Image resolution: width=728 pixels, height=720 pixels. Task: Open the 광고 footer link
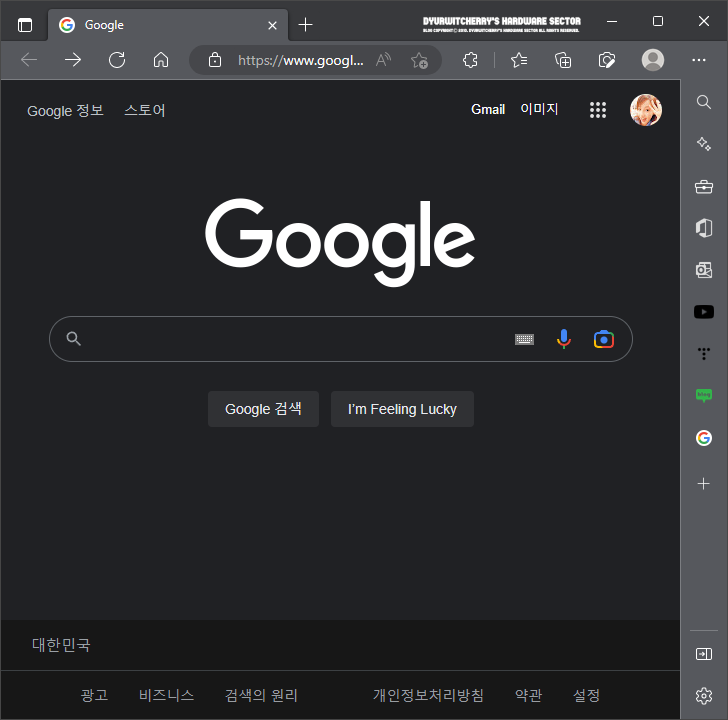click(94, 695)
